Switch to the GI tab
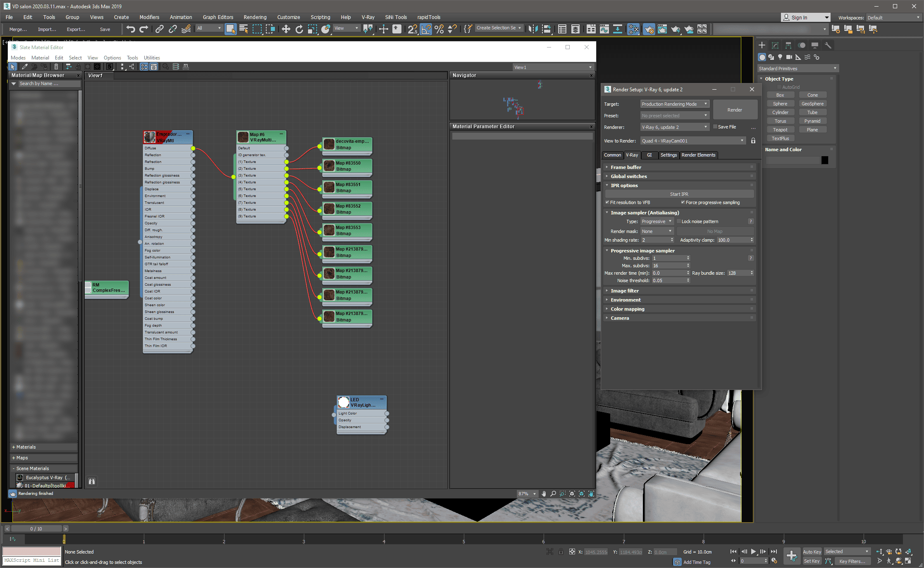Viewport: 924px width, 568px height. 649,155
